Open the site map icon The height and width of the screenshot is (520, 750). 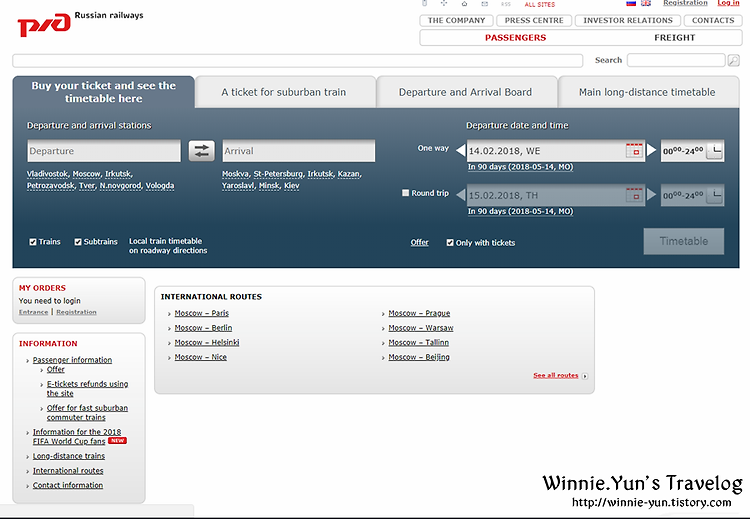tap(444, 3)
